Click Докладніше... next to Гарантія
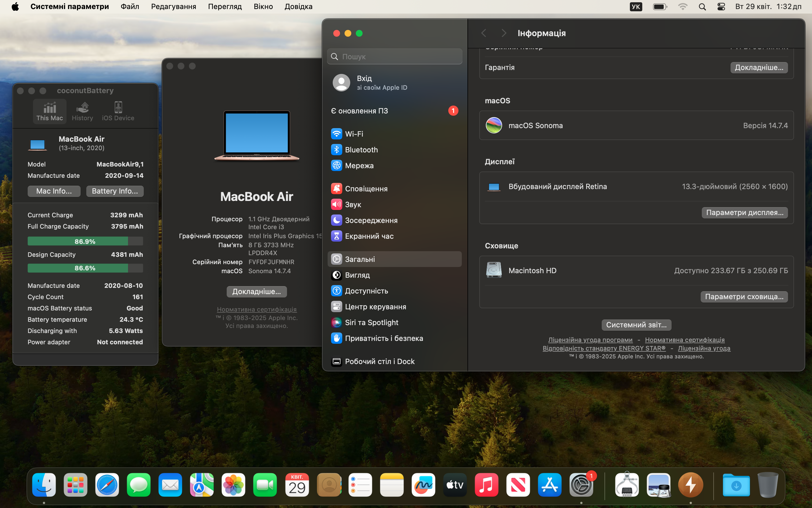The height and width of the screenshot is (508, 812). (x=759, y=67)
